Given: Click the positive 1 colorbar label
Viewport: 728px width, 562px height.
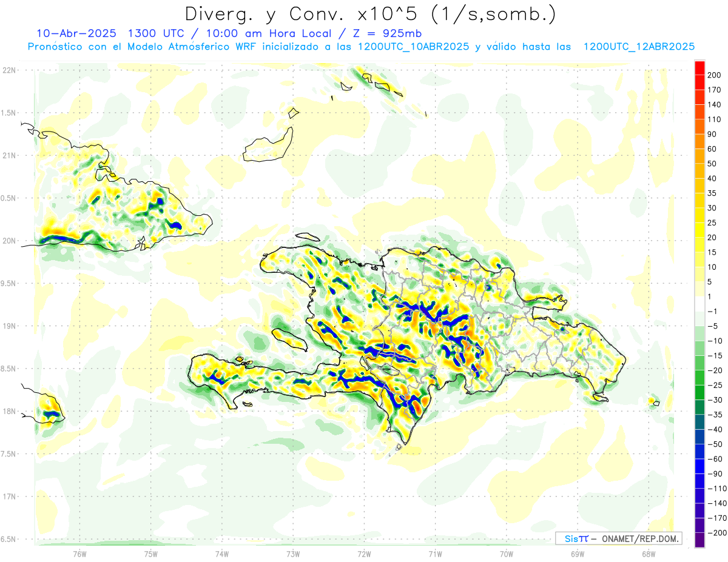Looking at the screenshot, I should coord(710,296).
